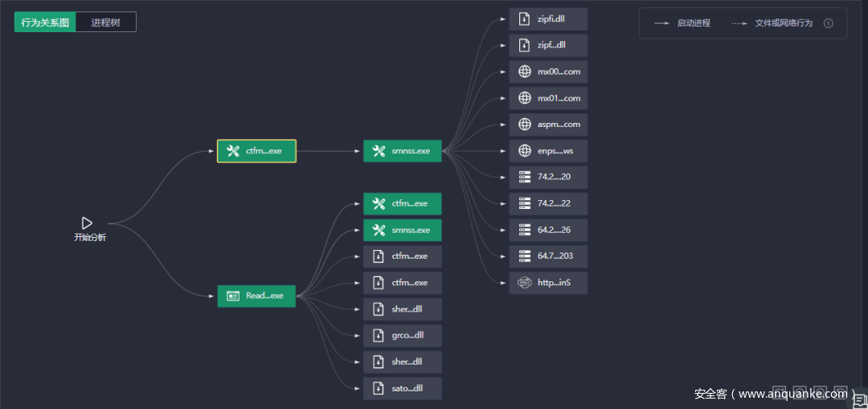Open the http...inS URL node

point(548,283)
